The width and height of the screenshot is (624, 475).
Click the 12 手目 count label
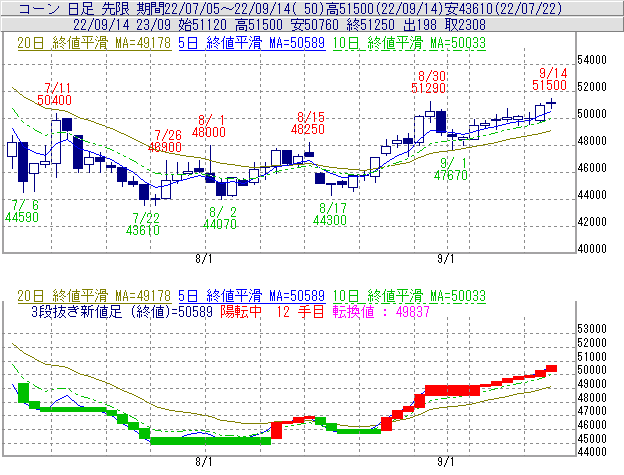pos(296,312)
